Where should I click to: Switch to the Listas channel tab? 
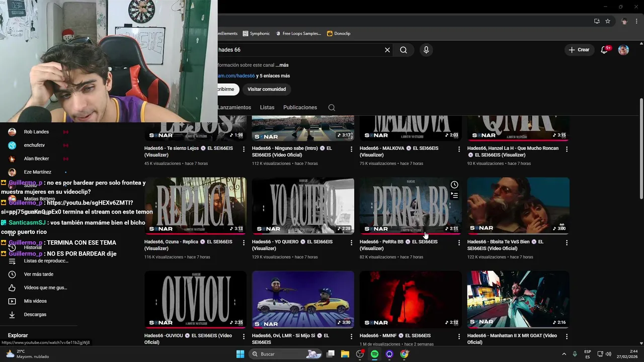click(267, 108)
